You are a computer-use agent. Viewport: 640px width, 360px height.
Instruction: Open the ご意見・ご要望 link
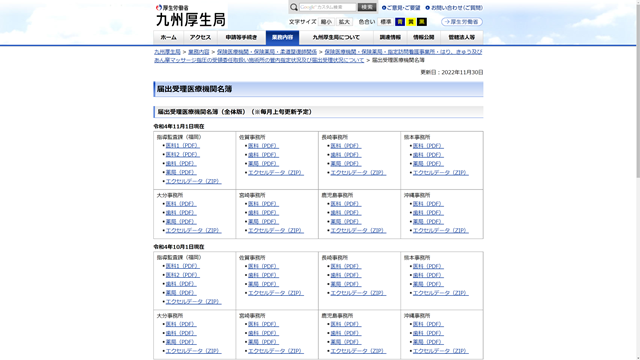pyautogui.click(x=401, y=8)
